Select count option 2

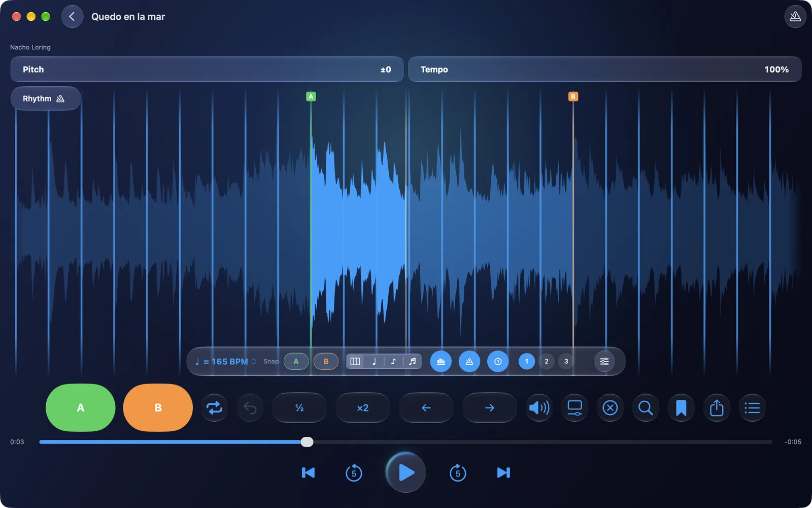547,361
